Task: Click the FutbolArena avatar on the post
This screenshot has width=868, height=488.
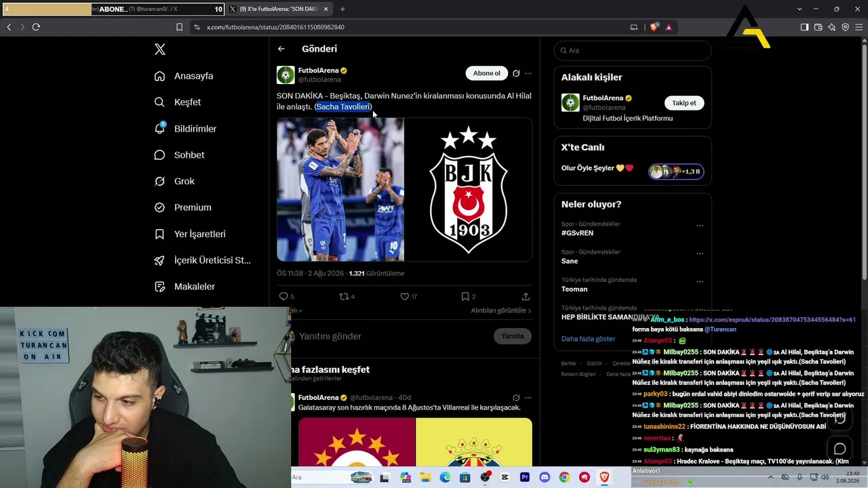Action: [x=285, y=75]
